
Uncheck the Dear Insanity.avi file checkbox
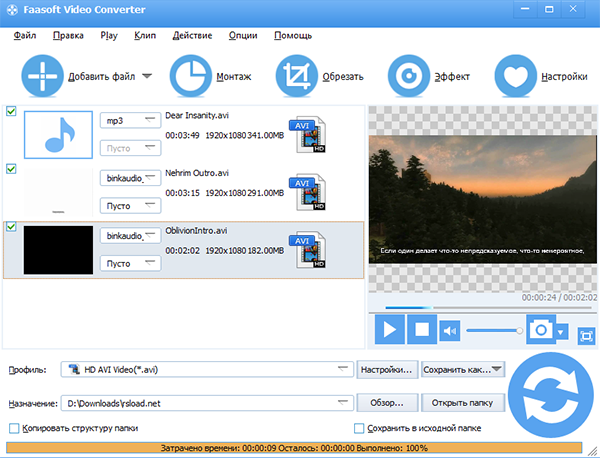[x=11, y=111]
